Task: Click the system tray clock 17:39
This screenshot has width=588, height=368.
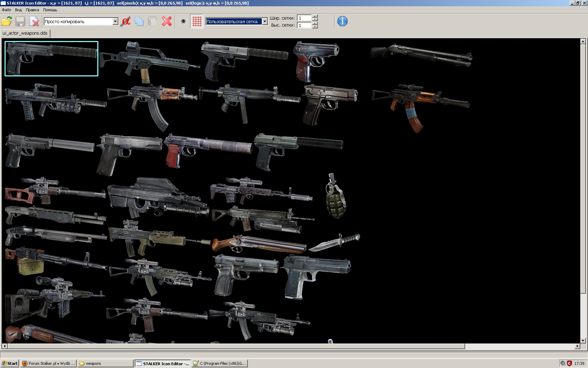Action: click(x=579, y=363)
